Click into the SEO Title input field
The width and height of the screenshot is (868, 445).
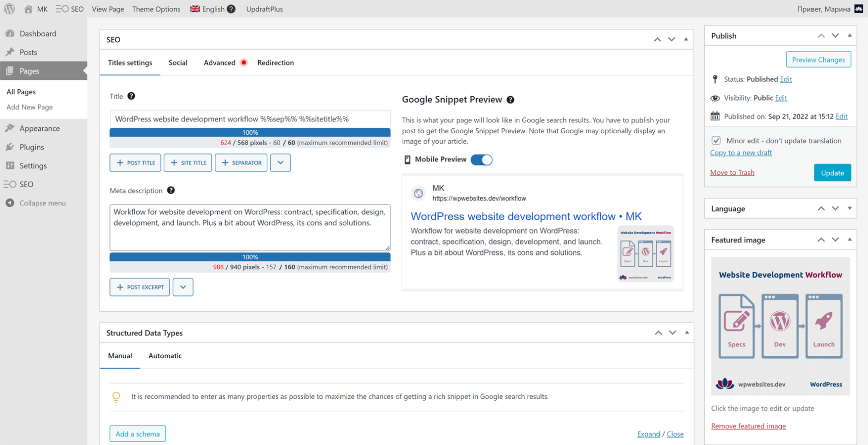tap(250, 119)
